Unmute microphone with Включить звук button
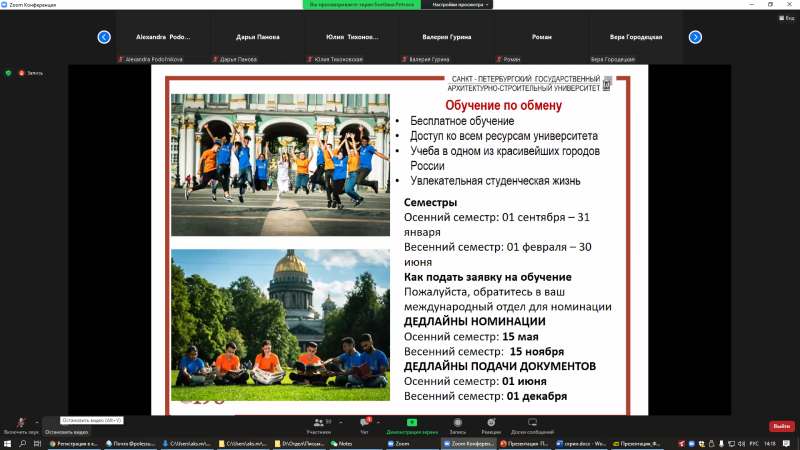This screenshot has width=800, height=450. coord(21,426)
